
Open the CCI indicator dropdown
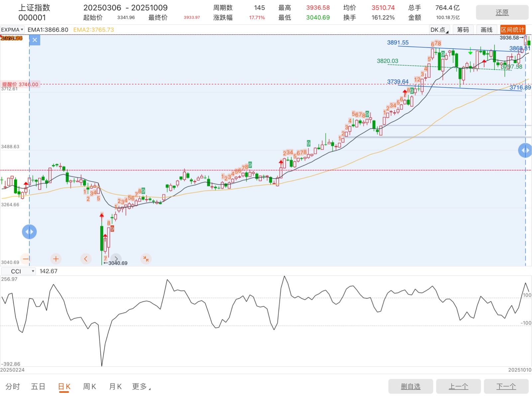18,271
